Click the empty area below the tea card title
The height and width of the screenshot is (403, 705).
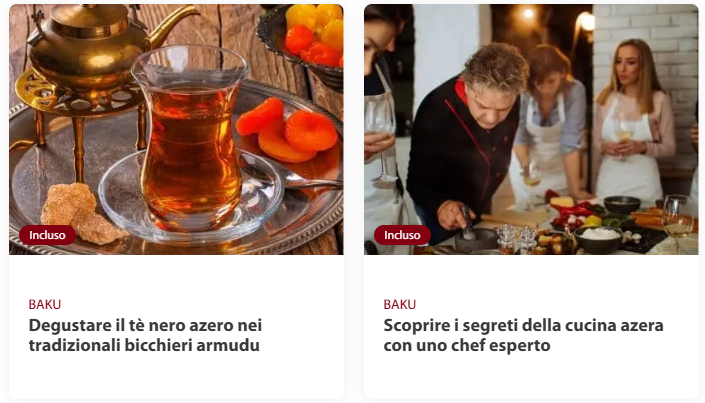[x=176, y=377]
